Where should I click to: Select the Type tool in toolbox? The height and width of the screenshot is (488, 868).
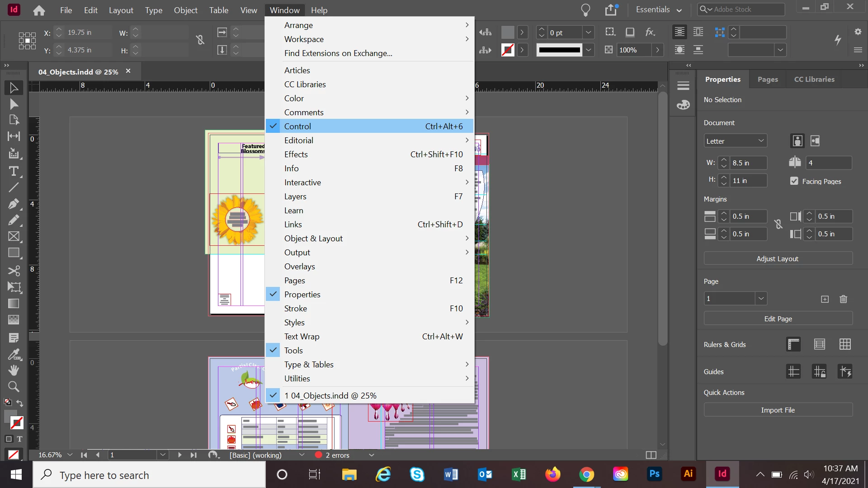tap(14, 171)
